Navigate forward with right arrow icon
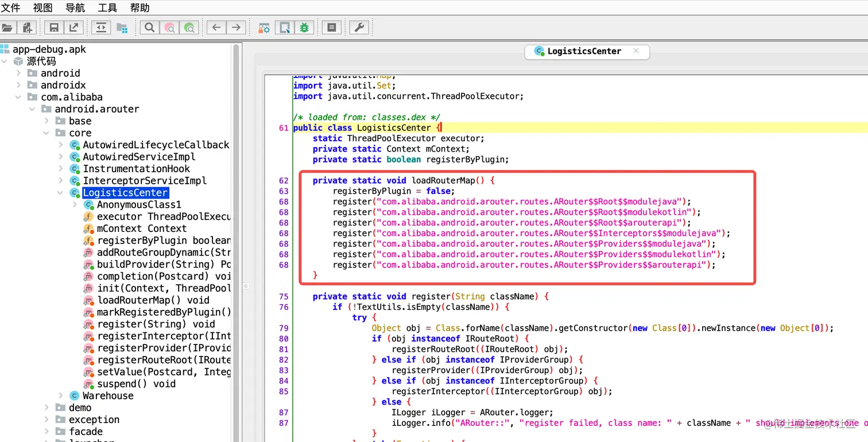This screenshot has width=868, height=442. coord(236,27)
